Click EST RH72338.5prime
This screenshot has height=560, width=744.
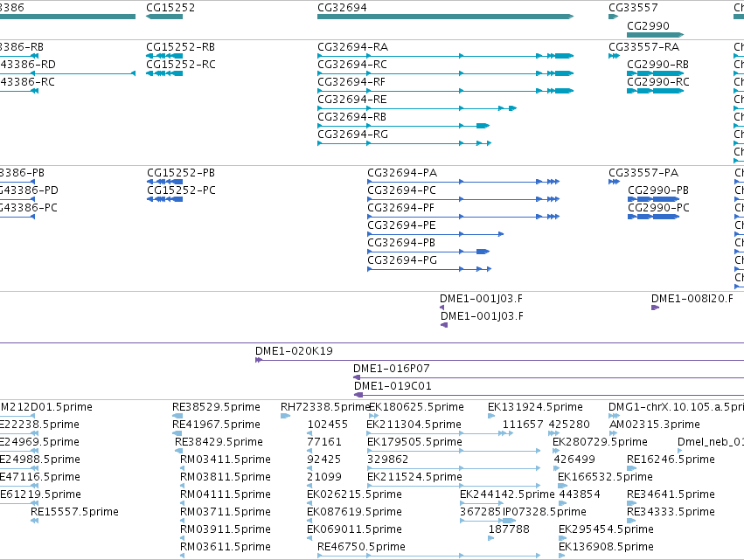point(324,407)
